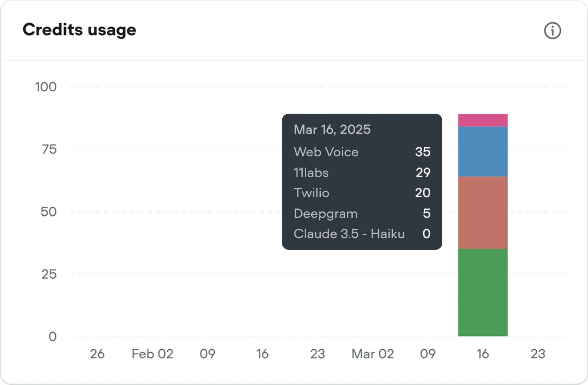Click the 26 date label on x-axis

97,354
